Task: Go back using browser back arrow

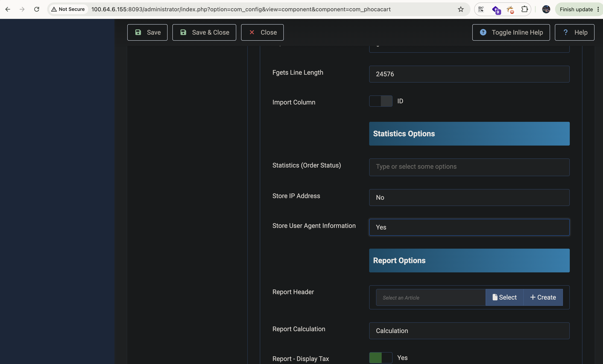Action: 8,9
